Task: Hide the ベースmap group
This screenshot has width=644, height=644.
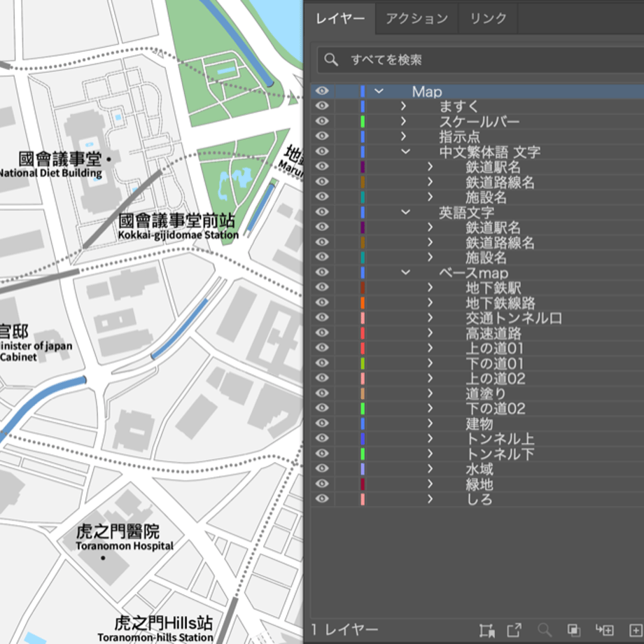Action: (322, 272)
